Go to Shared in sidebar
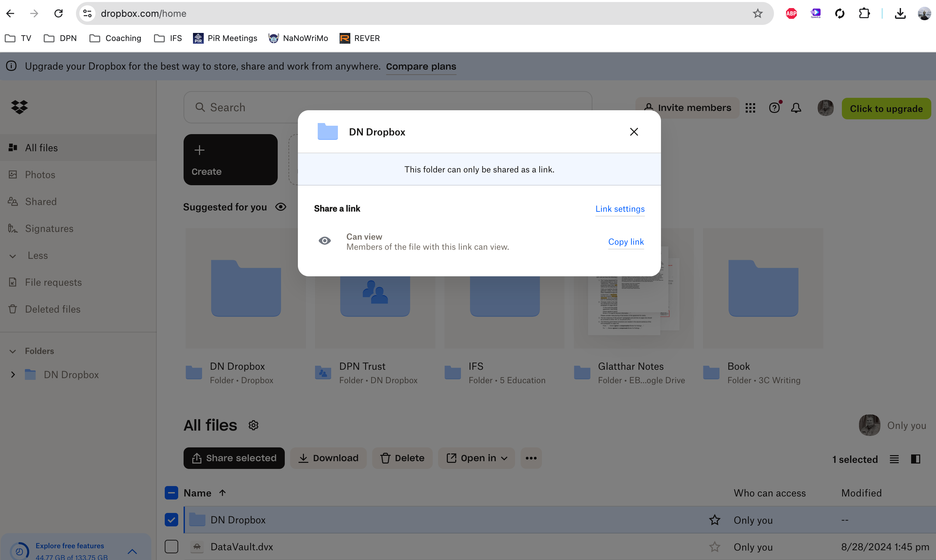Viewport: 936px width, 560px height. pyautogui.click(x=41, y=201)
